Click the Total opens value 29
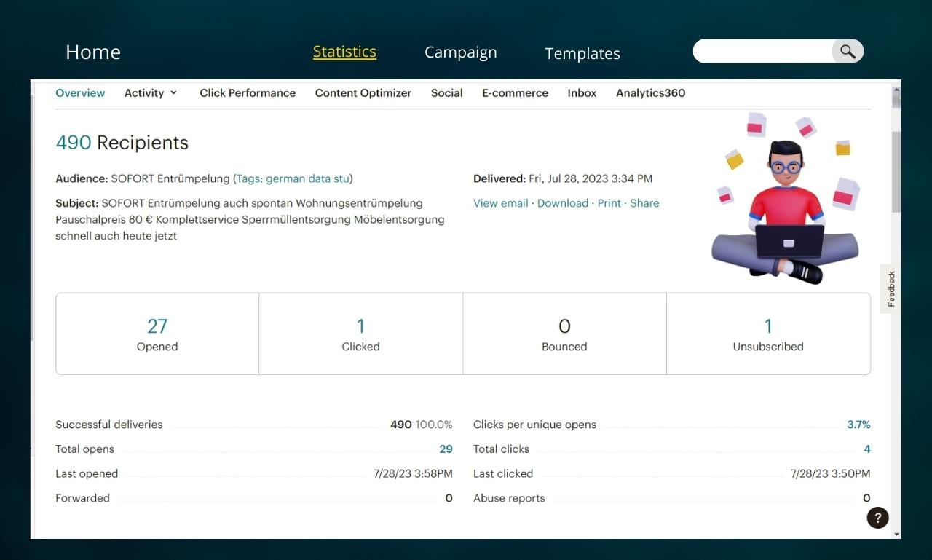The width and height of the screenshot is (932, 560). 446,449
